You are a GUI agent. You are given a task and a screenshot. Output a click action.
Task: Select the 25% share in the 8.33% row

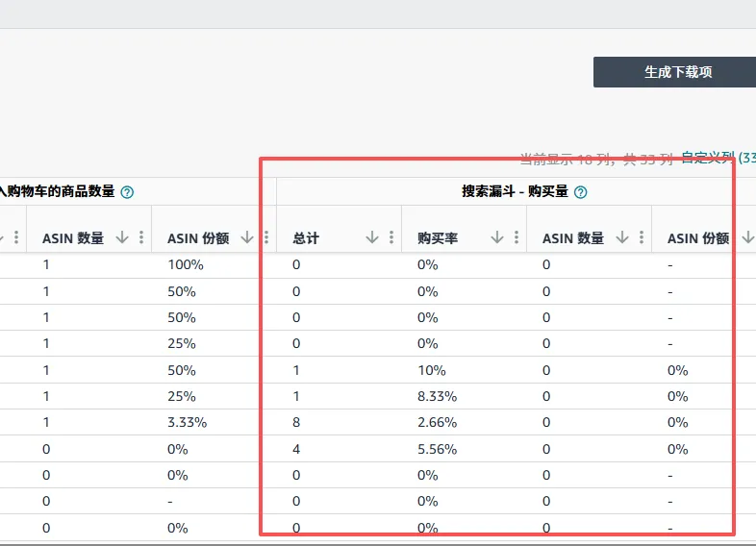[182, 396]
